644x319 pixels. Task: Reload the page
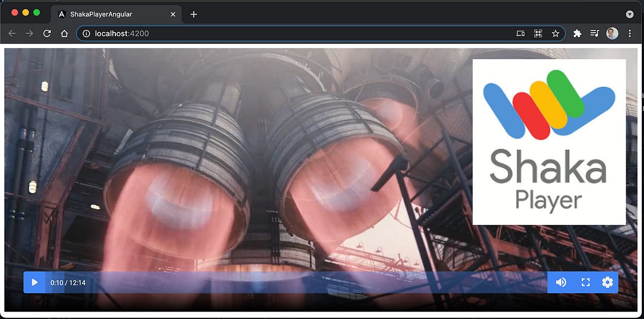[x=47, y=33]
